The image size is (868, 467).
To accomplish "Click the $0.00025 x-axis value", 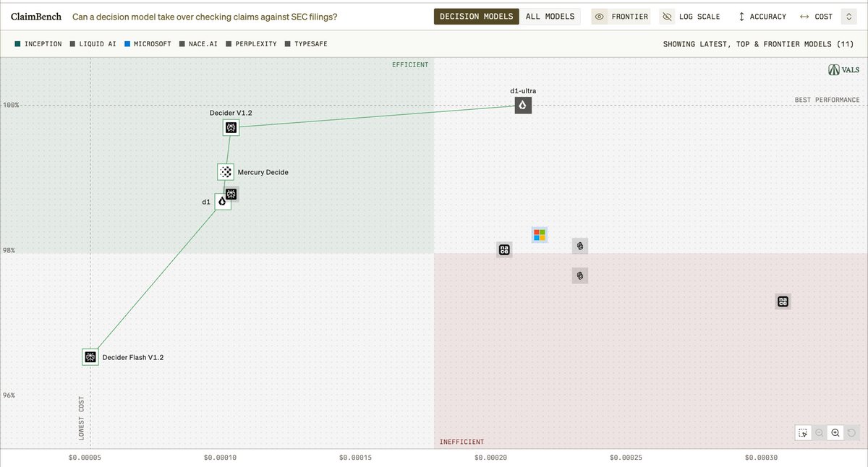I will [625, 457].
